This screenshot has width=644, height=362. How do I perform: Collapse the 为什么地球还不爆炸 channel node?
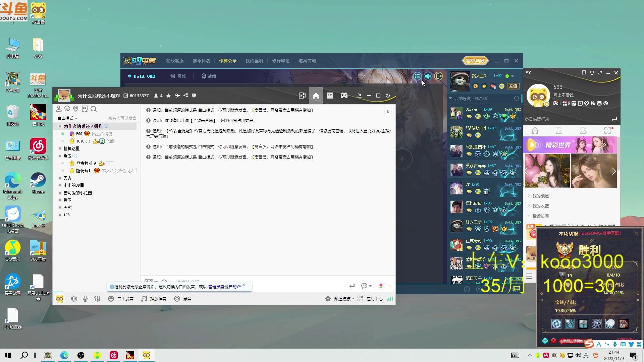tap(60, 126)
